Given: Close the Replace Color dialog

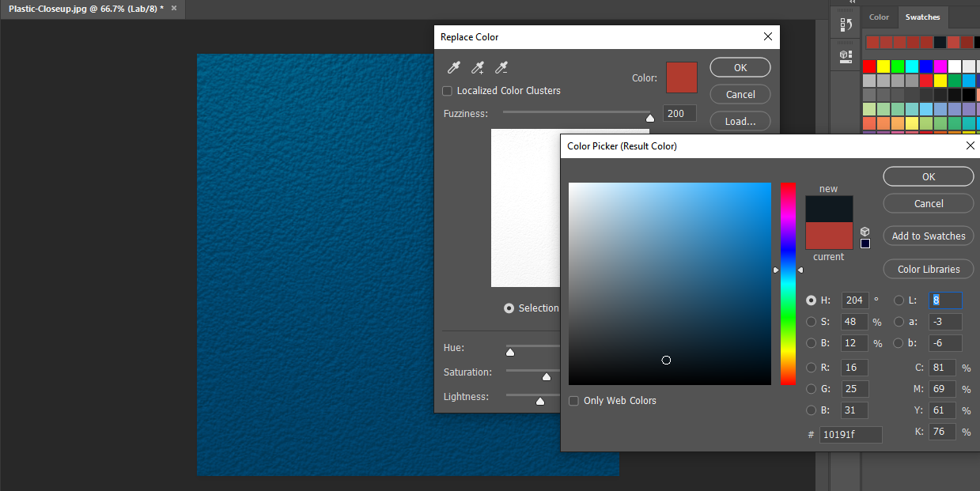Looking at the screenshot, I should (767, 36).
